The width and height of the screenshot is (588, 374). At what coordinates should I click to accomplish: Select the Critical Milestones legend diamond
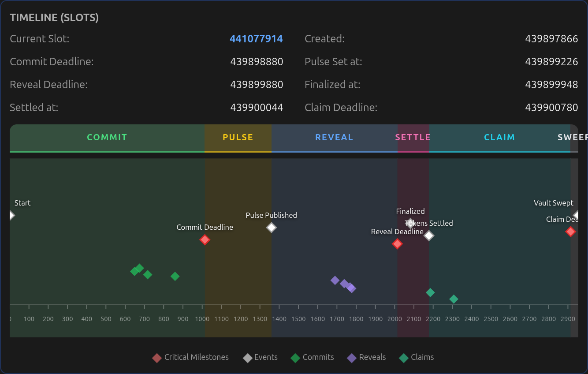pos(157,358)
